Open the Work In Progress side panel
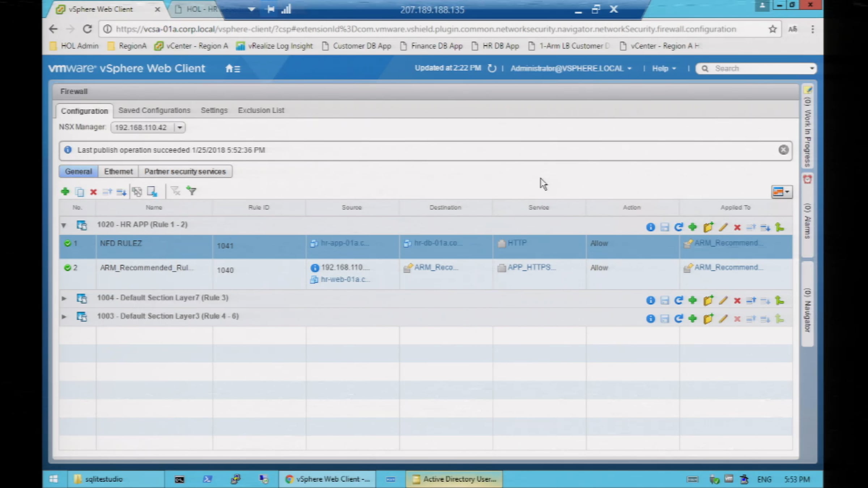Image resolution: width=868 pixels, height=488 pixels. pyautogui.click(x=808, y=126)
